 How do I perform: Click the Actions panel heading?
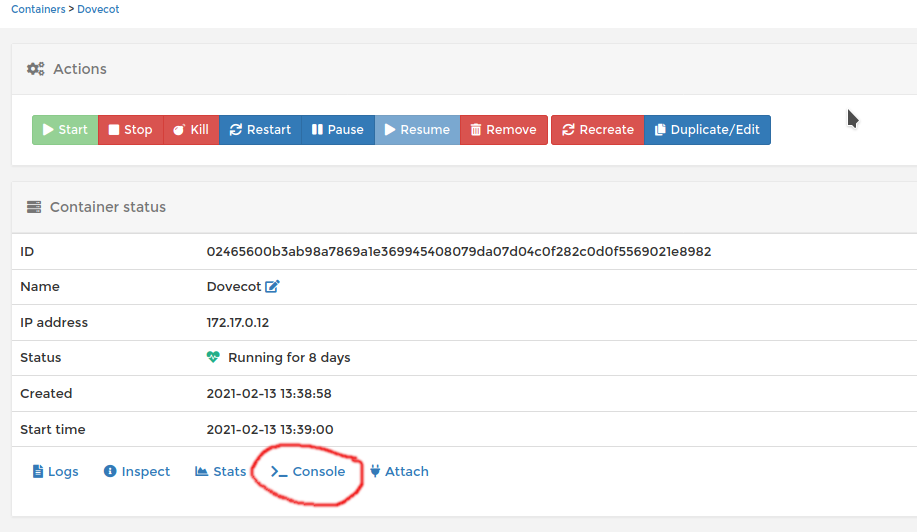(80, 69)
